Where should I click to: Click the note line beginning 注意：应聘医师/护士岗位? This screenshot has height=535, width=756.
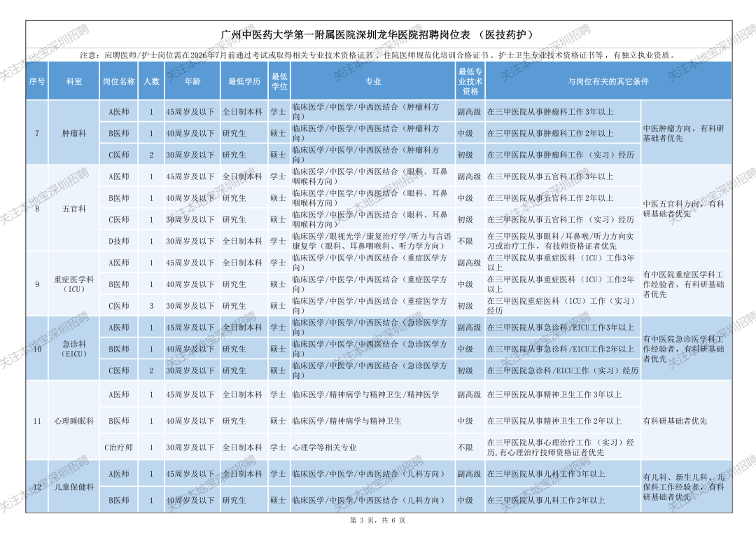click(x=379, y=55)
